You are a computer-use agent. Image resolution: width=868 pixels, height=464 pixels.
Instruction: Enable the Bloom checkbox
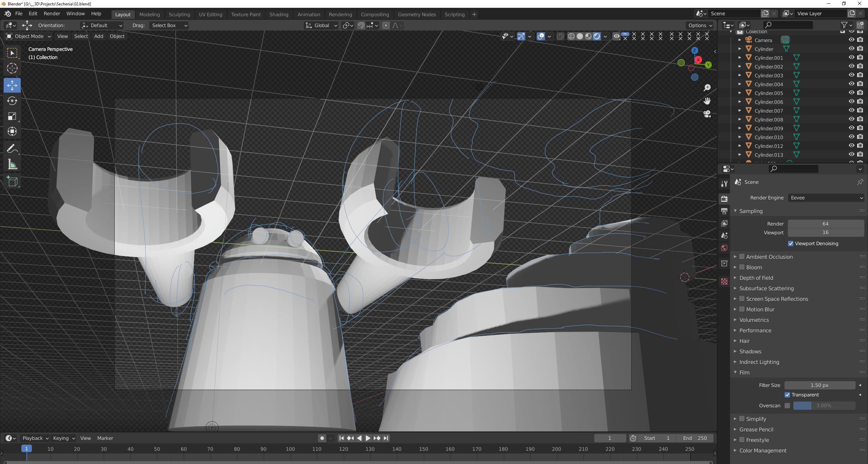click(x=742, y=267)
